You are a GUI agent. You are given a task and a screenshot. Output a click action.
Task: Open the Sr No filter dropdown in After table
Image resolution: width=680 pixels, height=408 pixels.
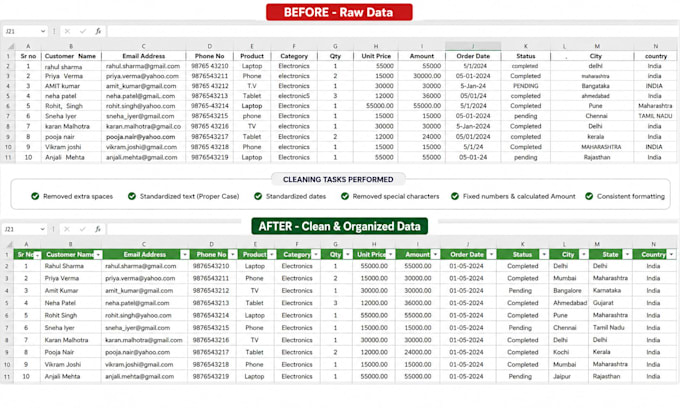(x=37, y=255)
